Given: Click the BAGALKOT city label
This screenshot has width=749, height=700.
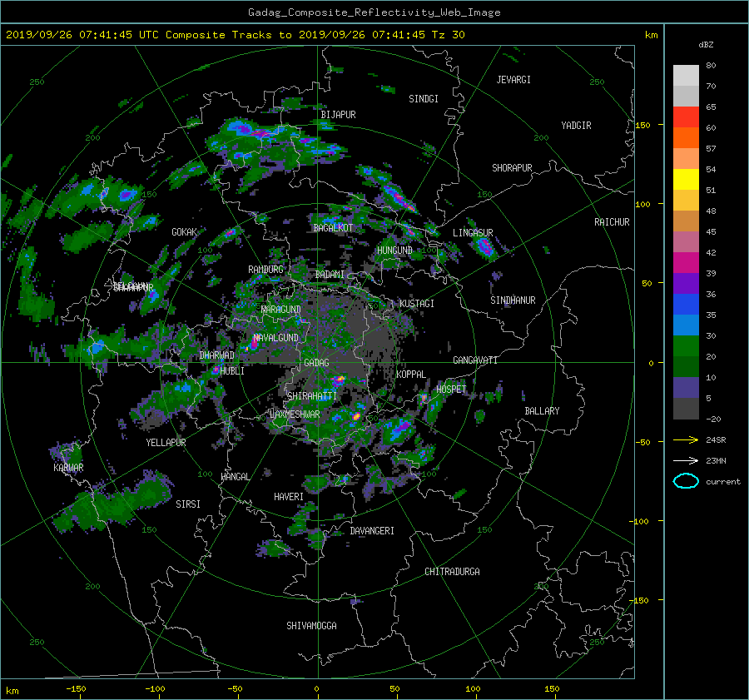Looking at the screenshot, I should point(333,228).
